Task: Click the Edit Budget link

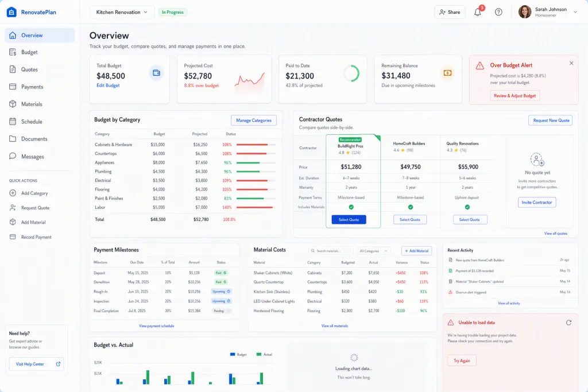Action: pos(108,86)
